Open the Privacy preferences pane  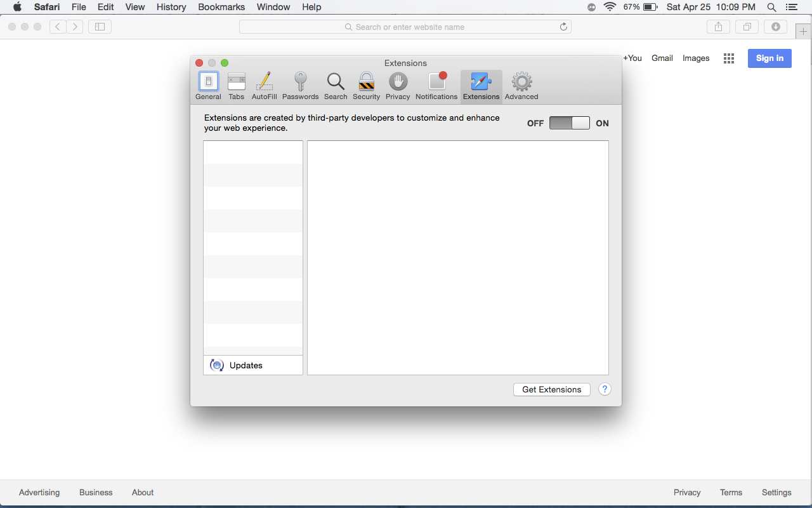click(x=398, y=86)
